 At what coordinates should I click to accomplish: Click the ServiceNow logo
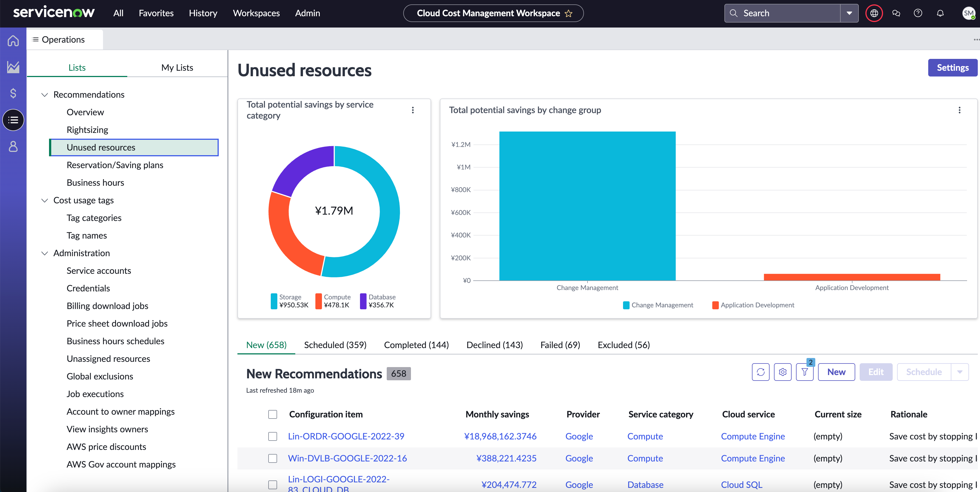click(54, 13)
